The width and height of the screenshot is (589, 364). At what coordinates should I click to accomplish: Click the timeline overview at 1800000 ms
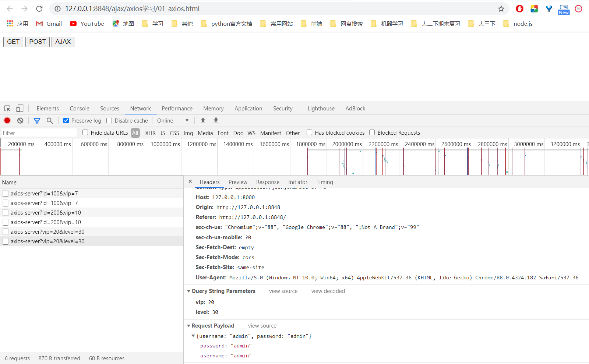pyautogui.click(x=311, y=144)
